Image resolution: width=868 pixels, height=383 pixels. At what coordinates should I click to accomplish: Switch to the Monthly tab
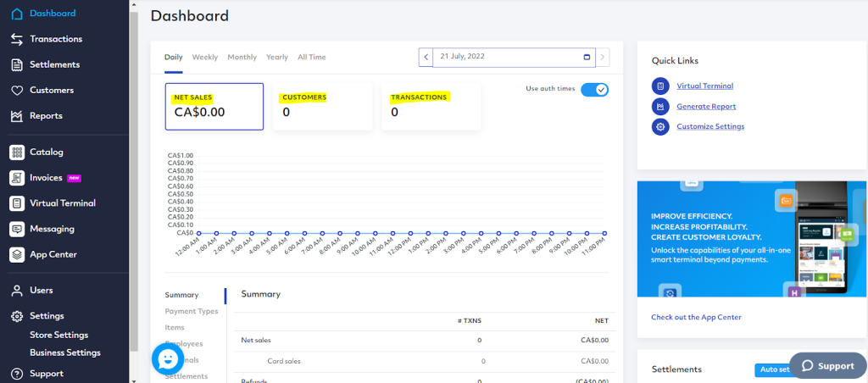(242, 57)
